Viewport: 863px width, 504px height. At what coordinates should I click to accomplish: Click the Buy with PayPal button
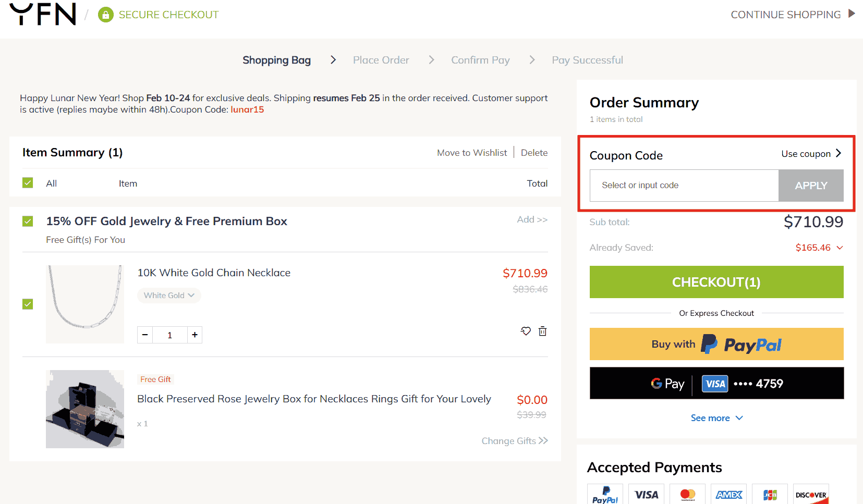point(716,344)
